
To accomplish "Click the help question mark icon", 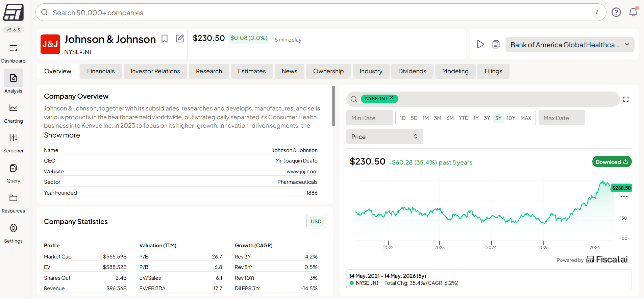I will click(x=616, y=13).
